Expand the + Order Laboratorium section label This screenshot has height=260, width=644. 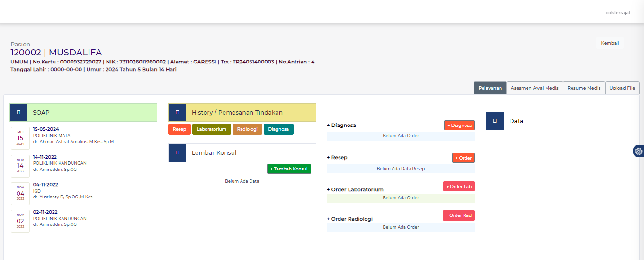point(355,189)
